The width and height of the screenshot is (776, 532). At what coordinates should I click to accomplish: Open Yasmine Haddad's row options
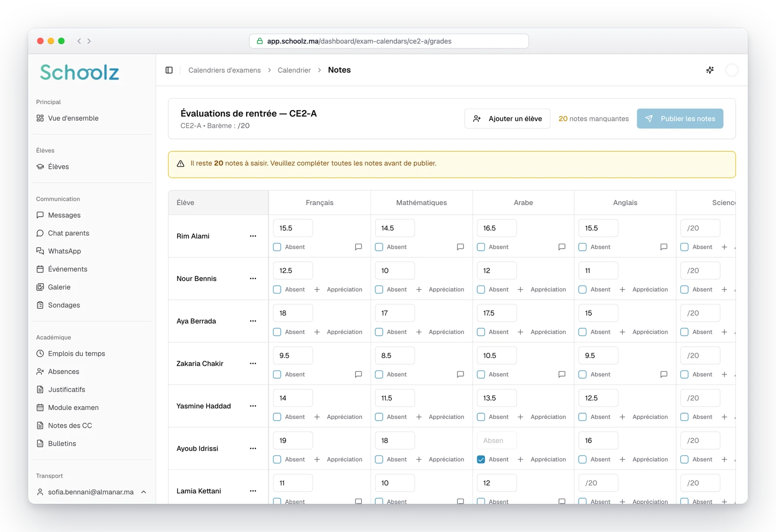pos(253,406)
